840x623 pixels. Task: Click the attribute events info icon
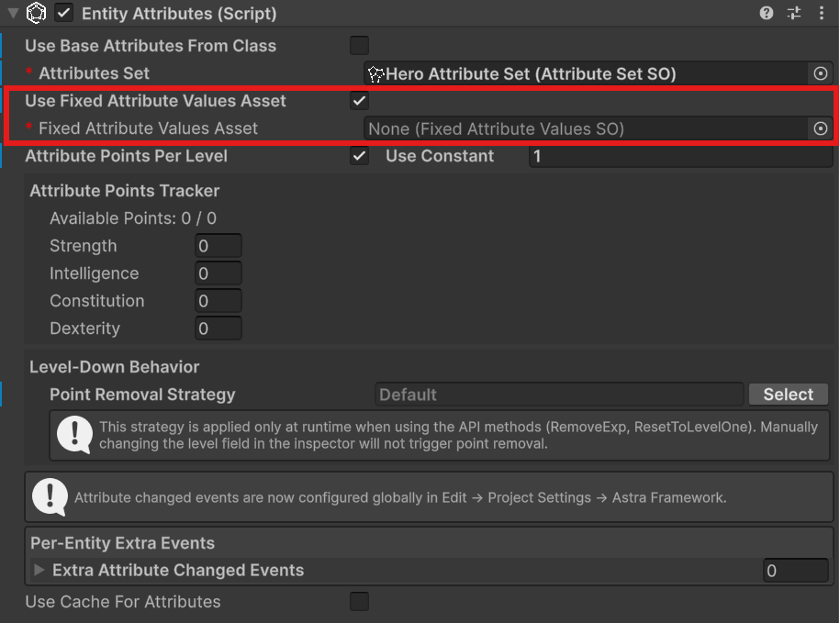point(50,497)
